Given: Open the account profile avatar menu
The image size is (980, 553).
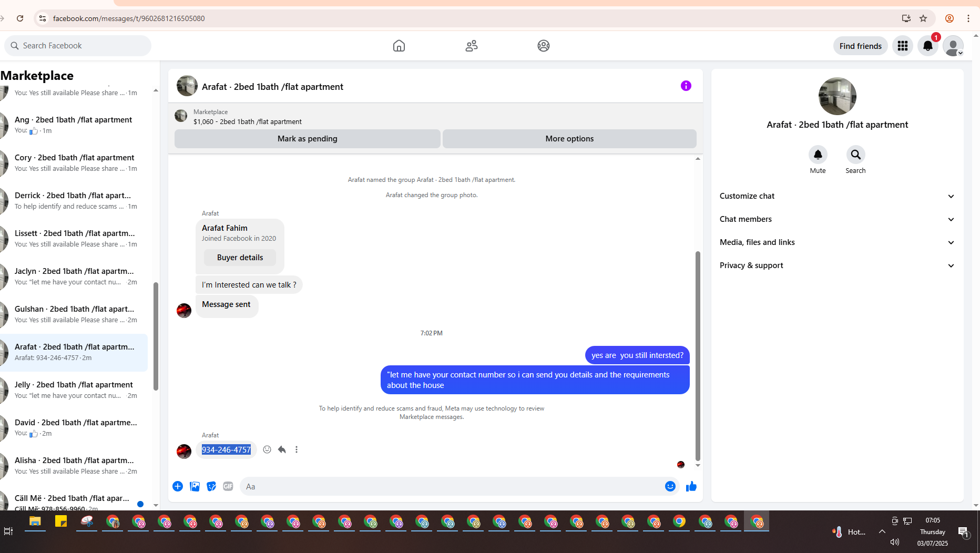Looking at the screenshot, I should [953, 46].
